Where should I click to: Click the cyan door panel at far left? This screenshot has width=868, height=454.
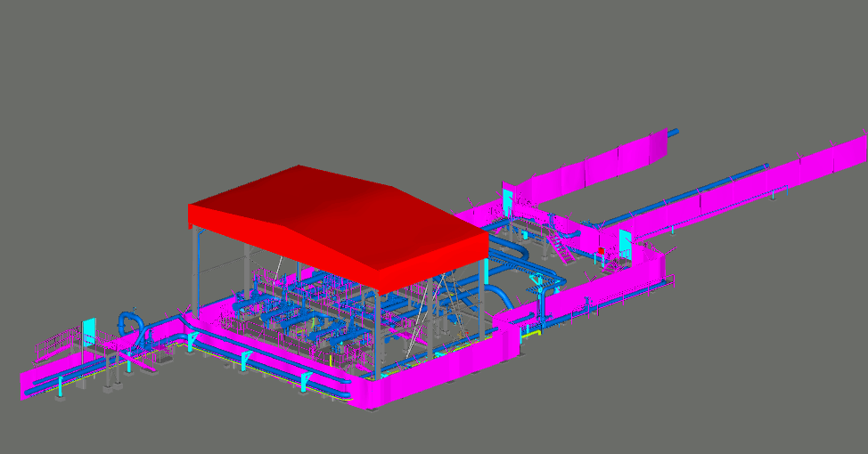click(89, 331)
